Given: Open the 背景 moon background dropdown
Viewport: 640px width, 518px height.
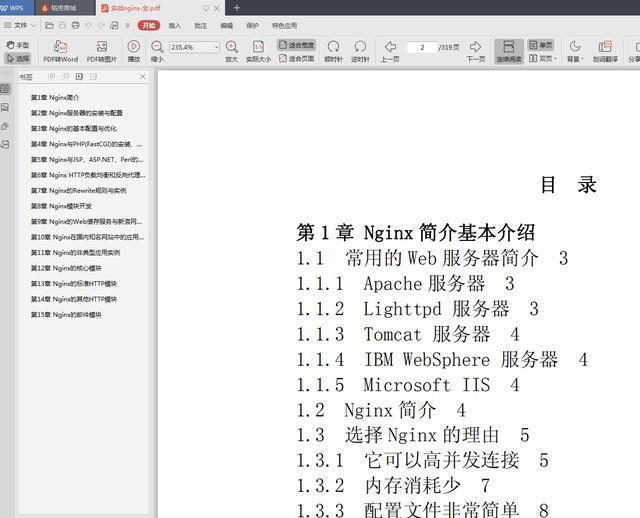Looking at the screenshot, I should [575, 51].
